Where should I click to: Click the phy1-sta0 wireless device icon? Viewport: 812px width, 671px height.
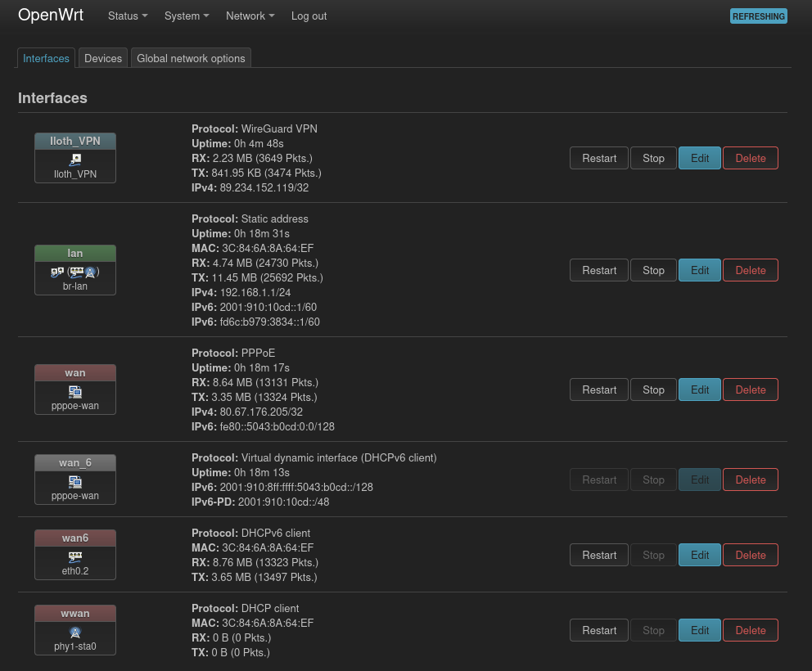coord(75,632)
